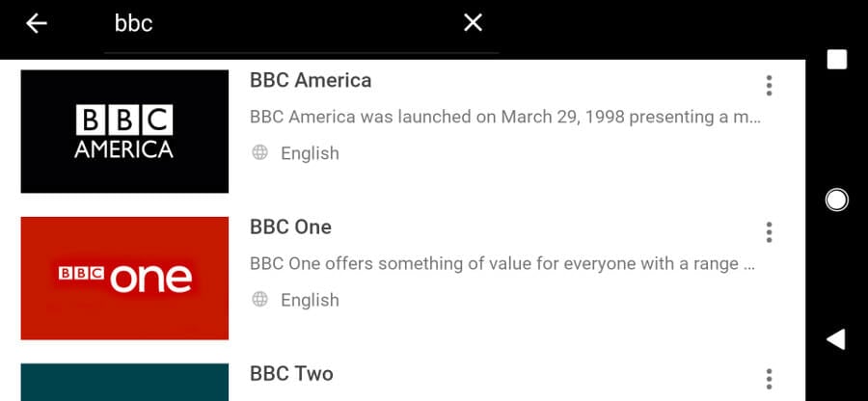Focus the search field containing bbc
Viewport: 868px width, 401px height.
point(280,24)
